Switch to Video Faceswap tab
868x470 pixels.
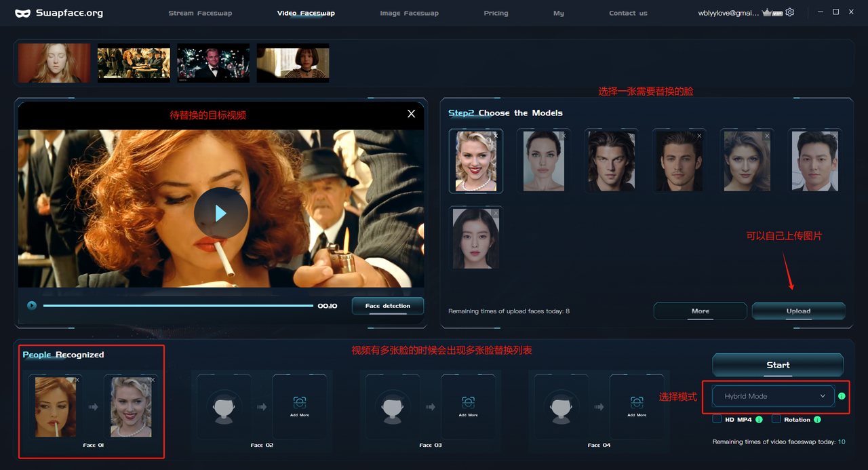pos(306,13)
